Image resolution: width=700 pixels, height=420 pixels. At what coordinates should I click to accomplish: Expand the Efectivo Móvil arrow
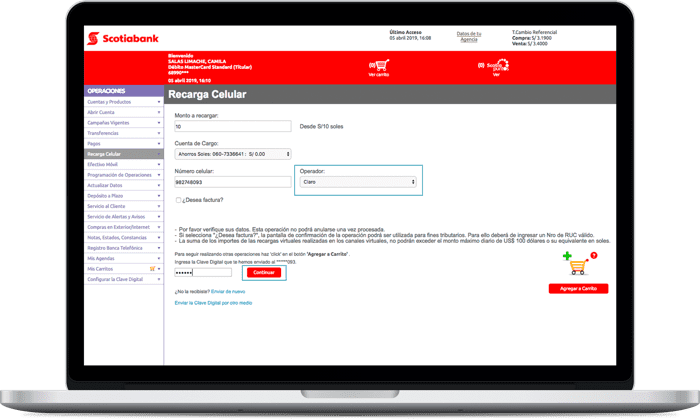pos(159,165)
